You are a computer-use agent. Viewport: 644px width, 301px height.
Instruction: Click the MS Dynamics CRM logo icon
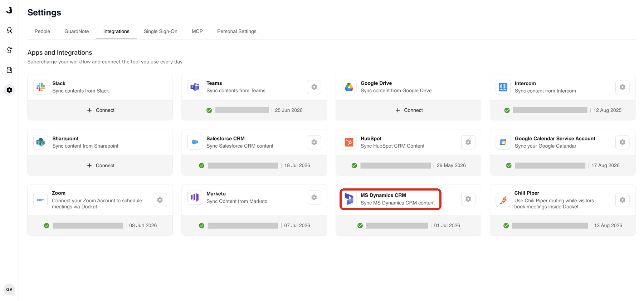coord(349,199)
